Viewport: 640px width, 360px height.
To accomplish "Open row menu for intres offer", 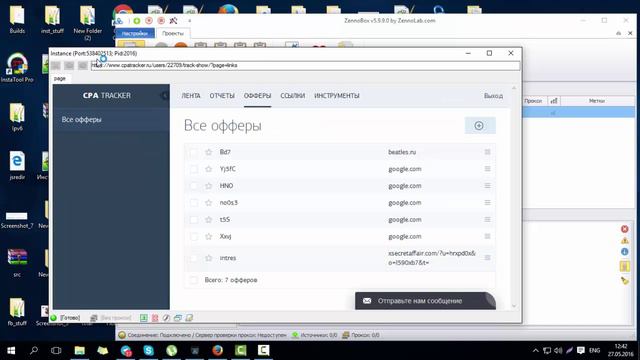I will 487,258.
